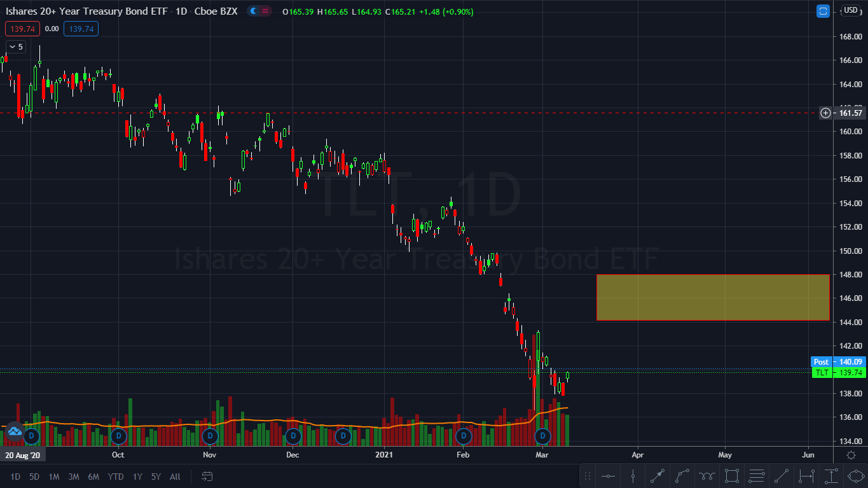This screenshot has height=488, width=868.
Task: Click the dividend marker at Nov
Action: pos(210,436)
